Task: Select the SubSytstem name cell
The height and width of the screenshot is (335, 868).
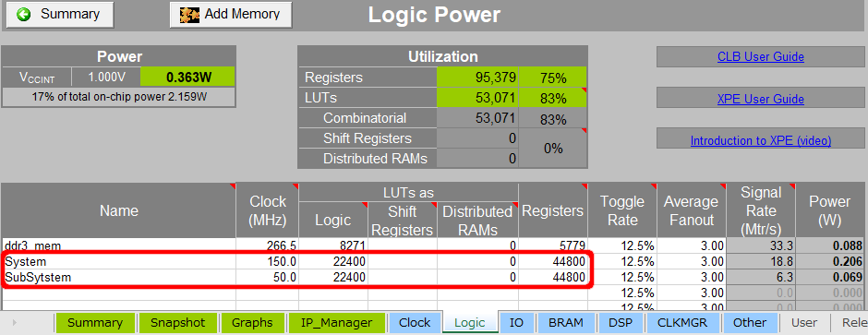Action: tap(119, 277)
